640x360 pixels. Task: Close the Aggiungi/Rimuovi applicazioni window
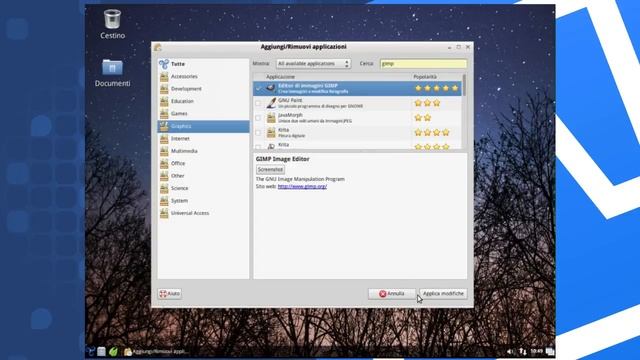point(468,47)
